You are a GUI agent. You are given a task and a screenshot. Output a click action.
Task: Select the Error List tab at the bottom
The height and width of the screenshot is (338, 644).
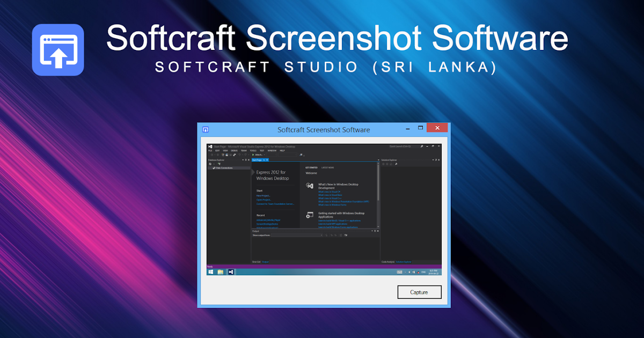point(257,261)
